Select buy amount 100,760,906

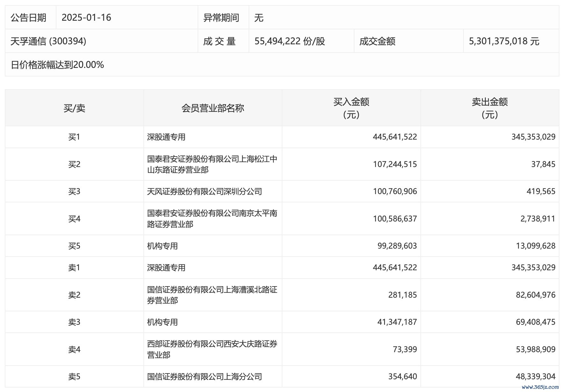pyautogui.click(x=395, y=192)
